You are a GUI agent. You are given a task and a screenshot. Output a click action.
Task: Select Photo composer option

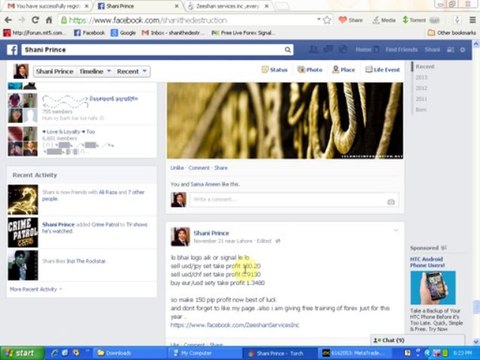(310, 70)
